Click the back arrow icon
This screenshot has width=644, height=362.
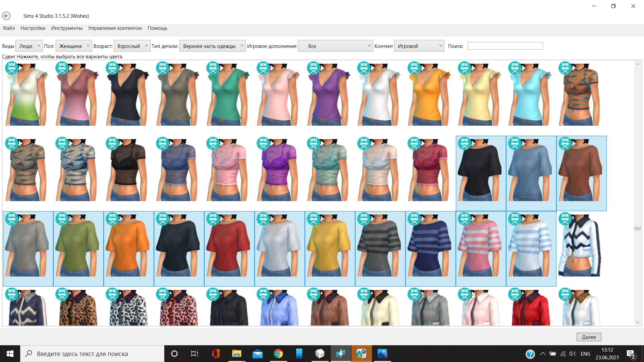pyautogui.click(x=6, y=16)
